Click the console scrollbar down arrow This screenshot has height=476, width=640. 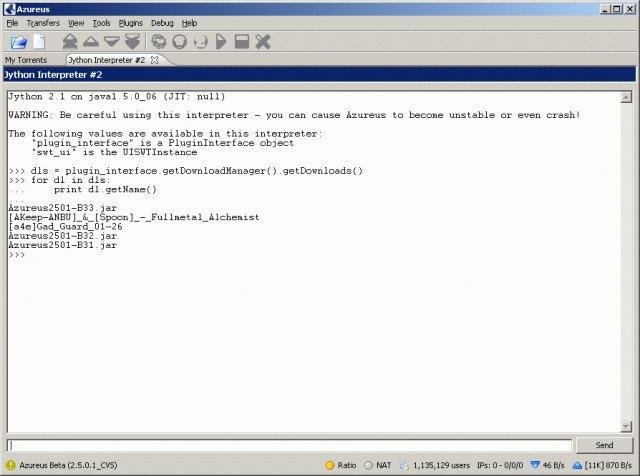click(x=626, y=427)
